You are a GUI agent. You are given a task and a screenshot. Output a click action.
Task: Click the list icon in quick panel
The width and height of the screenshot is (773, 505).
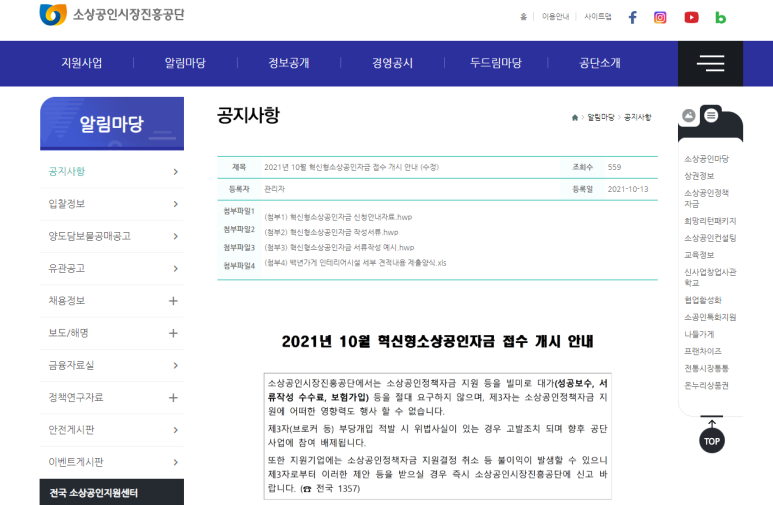711,115
